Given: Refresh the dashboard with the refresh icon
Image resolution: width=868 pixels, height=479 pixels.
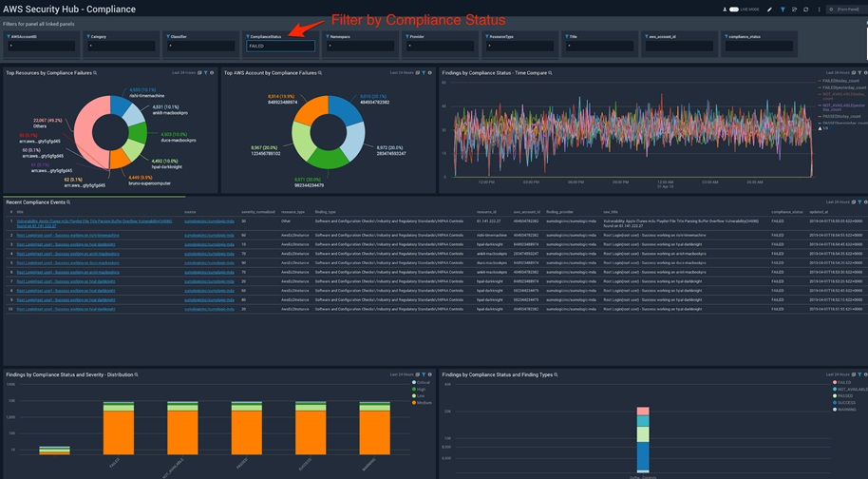Looking at the screenshot, I should point(806,10).
